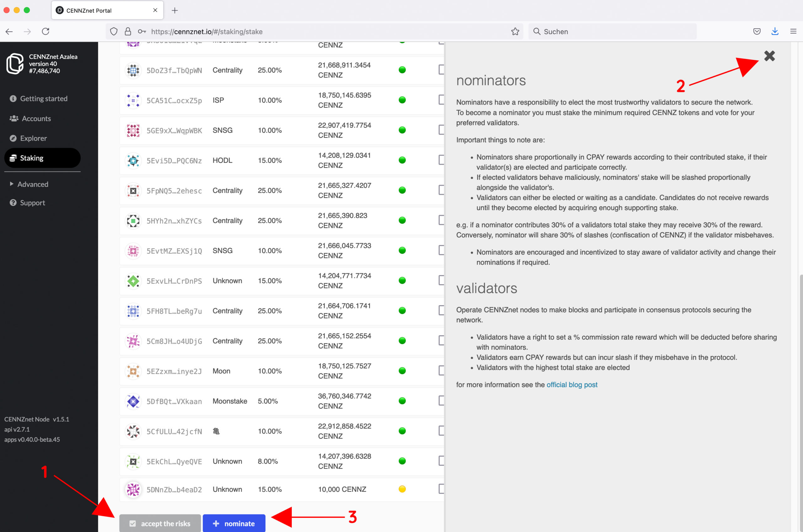Go to the Accounts section
803x532 pixels.
click(30, 118)
